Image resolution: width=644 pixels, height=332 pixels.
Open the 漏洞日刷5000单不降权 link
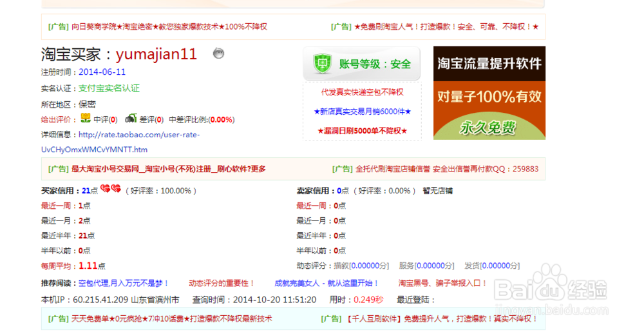tap(362, 131)
